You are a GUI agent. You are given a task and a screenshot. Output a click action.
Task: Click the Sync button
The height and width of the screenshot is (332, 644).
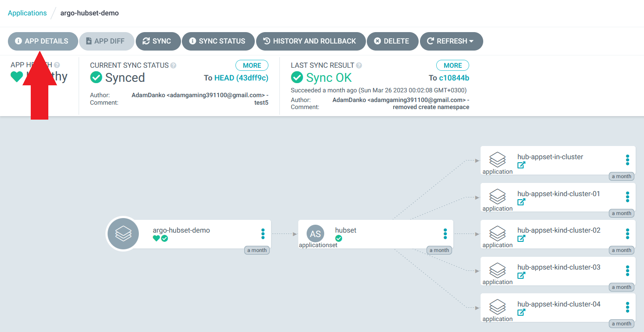click(158, 41)
